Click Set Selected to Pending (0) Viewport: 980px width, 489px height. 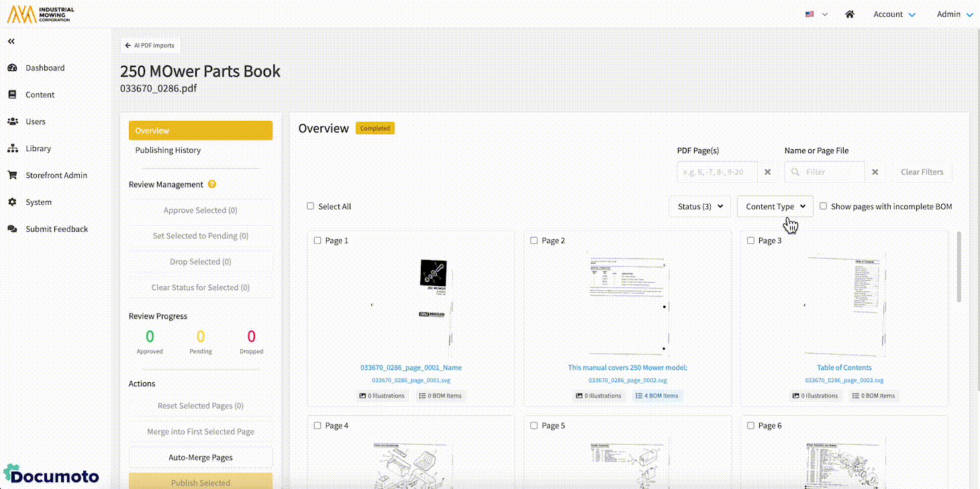[x=201, y=236]
